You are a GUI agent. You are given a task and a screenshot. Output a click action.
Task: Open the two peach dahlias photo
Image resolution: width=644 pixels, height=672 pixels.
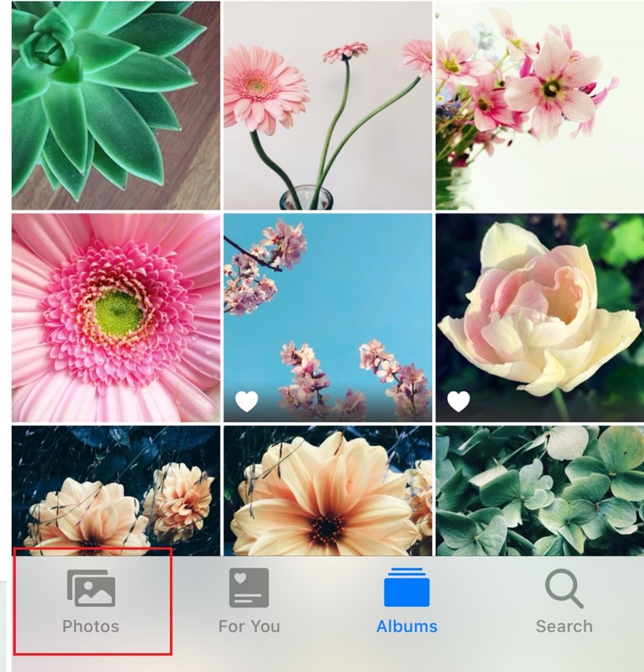(x=115, y=490)
